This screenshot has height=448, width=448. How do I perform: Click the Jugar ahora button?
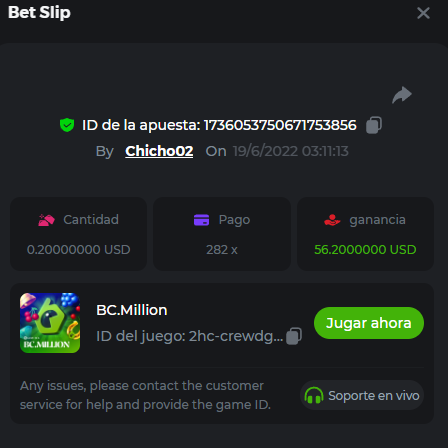369,323
